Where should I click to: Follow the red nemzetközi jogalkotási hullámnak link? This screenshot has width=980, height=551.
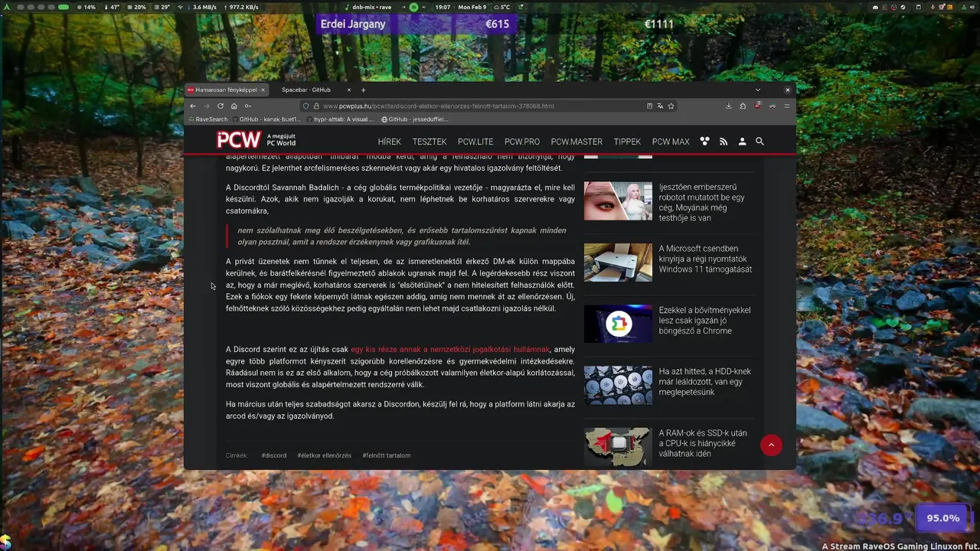450,350
